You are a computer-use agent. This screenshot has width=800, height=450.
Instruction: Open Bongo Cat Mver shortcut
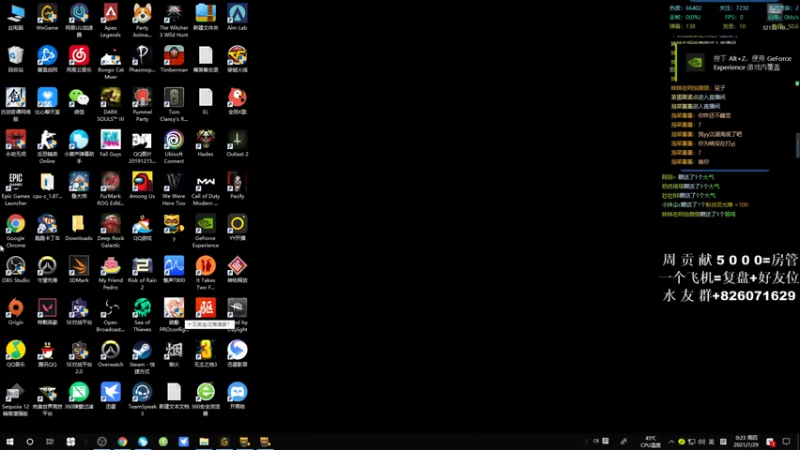(110, 63)
